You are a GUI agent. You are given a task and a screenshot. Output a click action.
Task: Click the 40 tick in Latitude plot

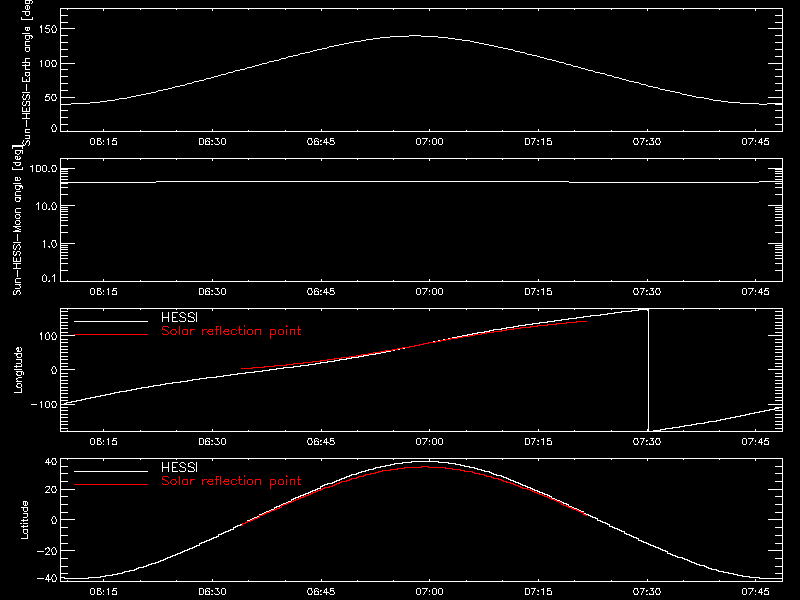(51, 462)
